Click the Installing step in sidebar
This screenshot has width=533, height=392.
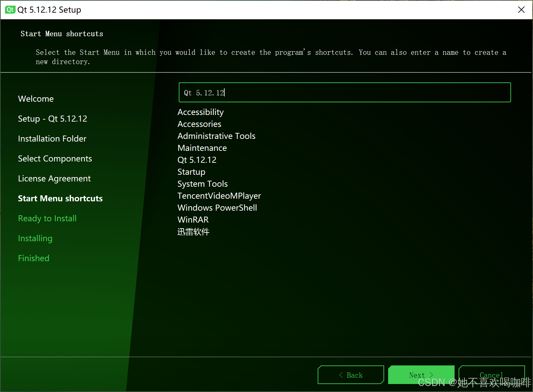point(35,238)
